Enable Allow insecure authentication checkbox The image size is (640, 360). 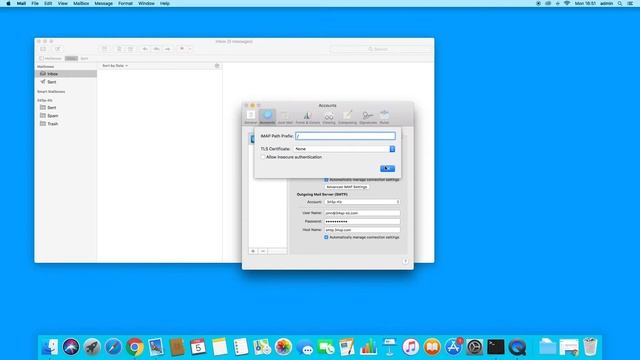coord(263,157)
